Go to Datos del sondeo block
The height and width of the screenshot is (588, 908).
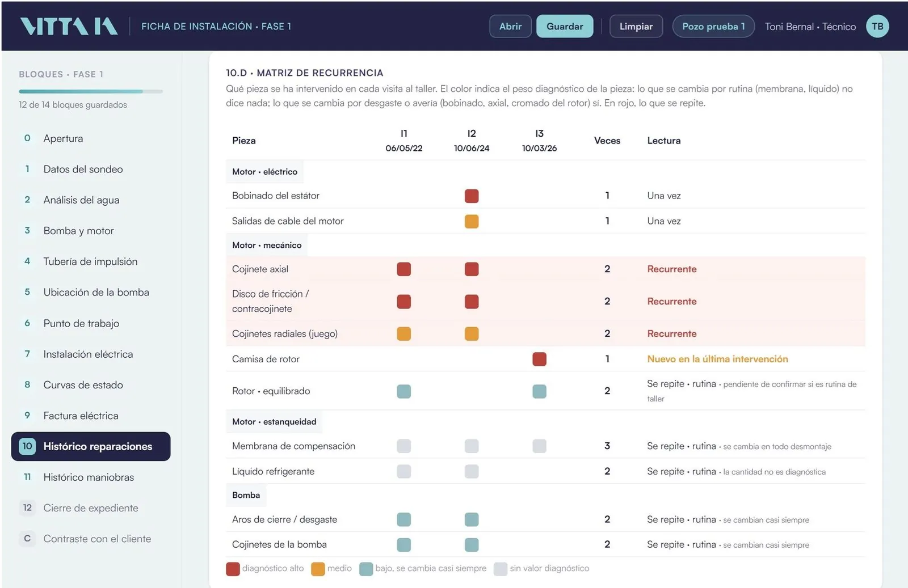[x=91, y=169]
